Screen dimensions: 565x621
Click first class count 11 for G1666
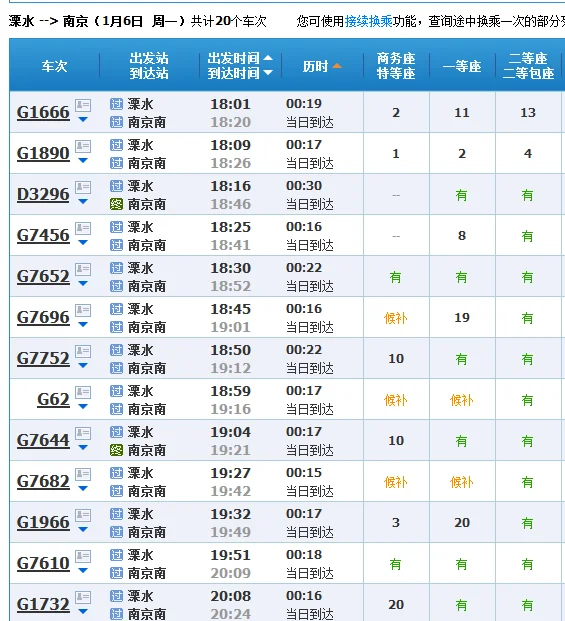[462, 112]
